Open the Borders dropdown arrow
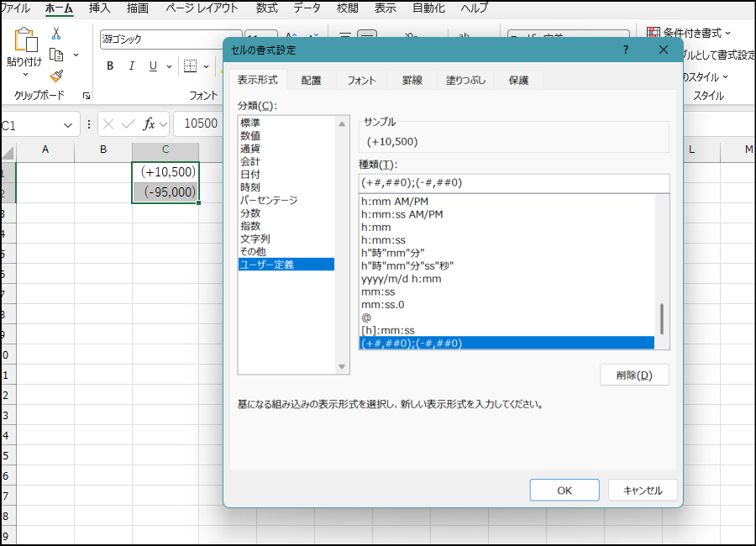Screen dimensions: 756x546 pos(207,66)
